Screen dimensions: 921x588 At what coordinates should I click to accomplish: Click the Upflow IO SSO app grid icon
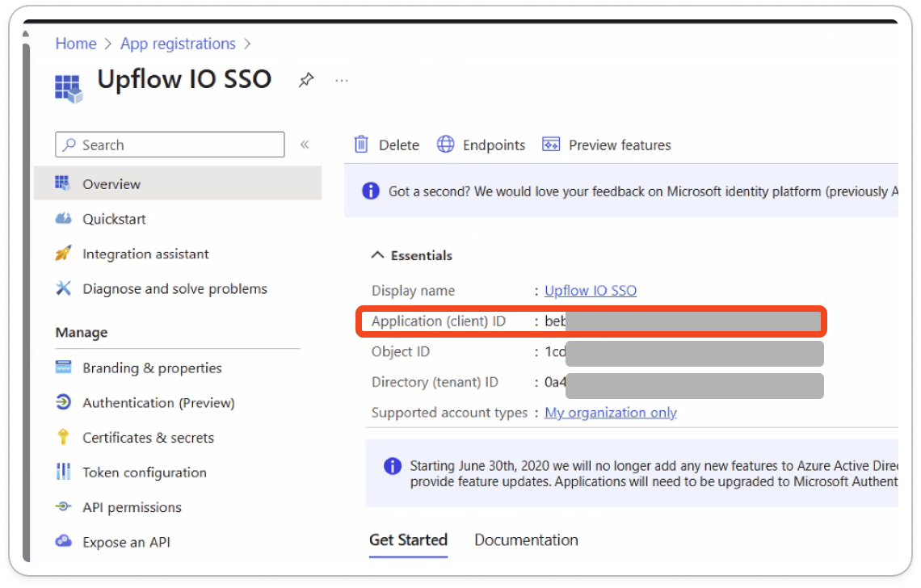click(69, 89)
